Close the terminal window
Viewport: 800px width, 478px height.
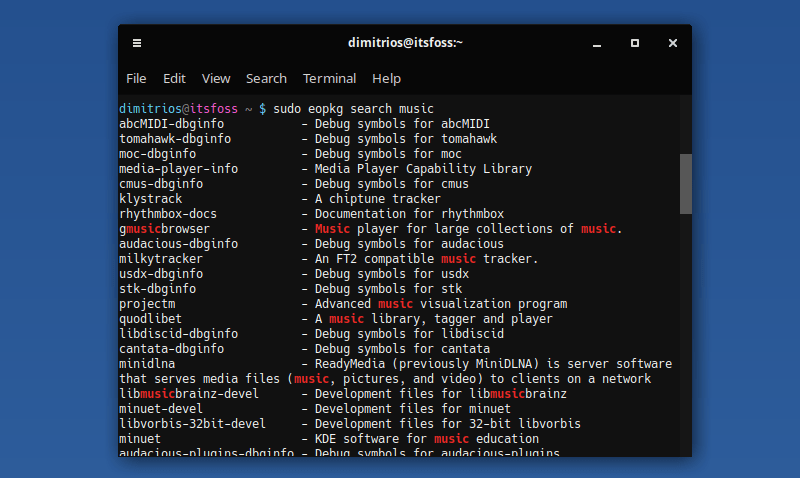click(x=673, y=43)
